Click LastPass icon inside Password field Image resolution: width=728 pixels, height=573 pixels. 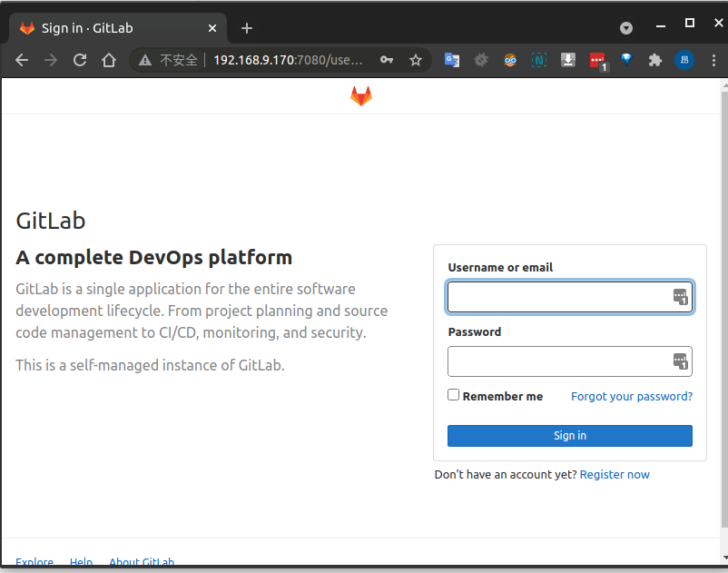pos(681,361)
